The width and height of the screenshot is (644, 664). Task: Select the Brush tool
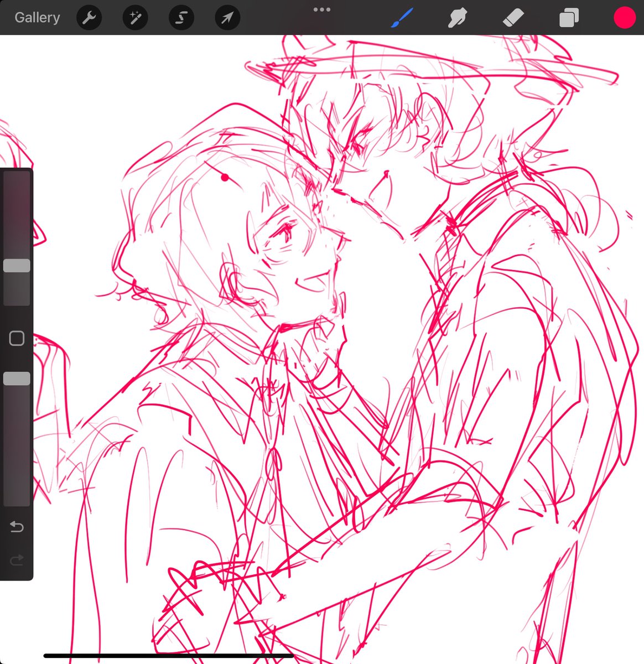(x=402, y=18)
